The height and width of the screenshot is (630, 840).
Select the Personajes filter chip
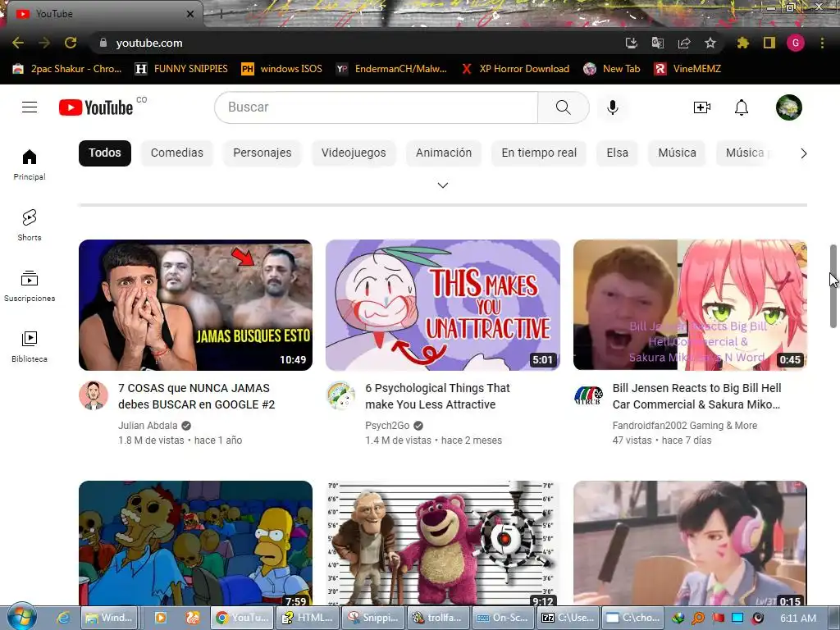pyautogui.click(x=262, y=153)
